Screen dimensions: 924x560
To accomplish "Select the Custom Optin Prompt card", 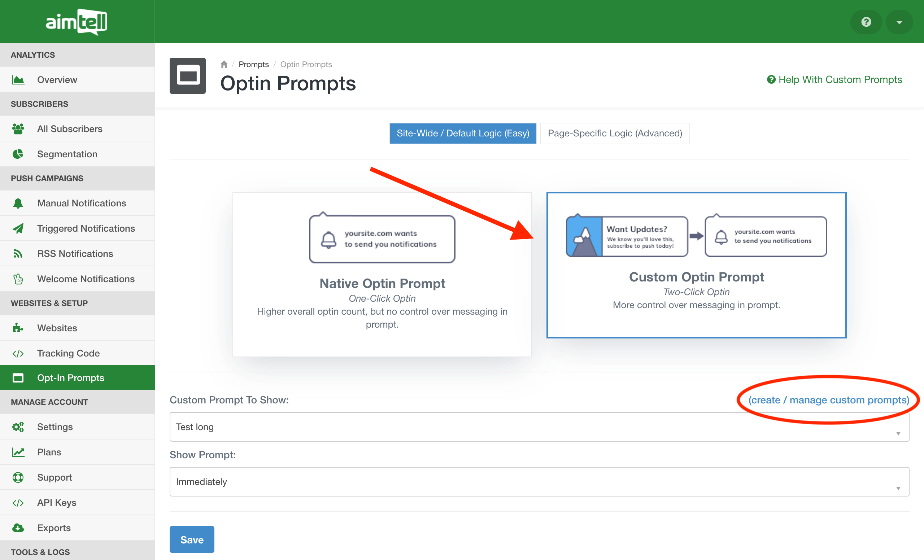I will click(696, 265).
